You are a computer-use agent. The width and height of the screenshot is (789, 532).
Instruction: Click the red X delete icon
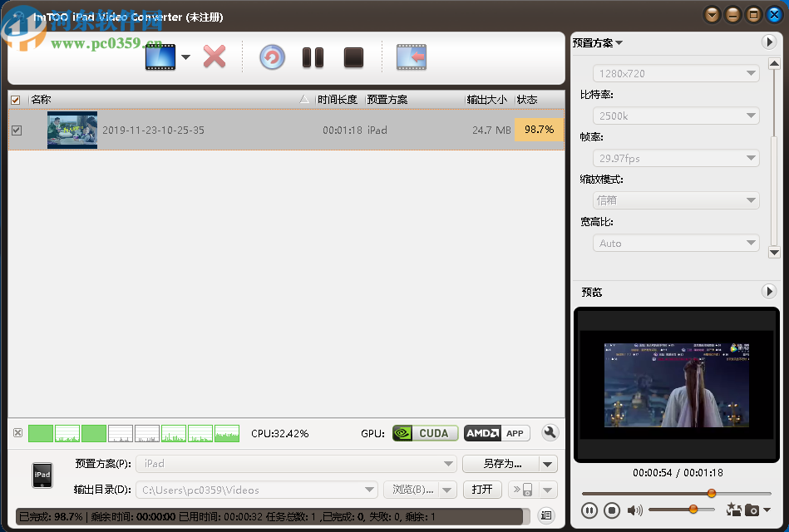215,57
